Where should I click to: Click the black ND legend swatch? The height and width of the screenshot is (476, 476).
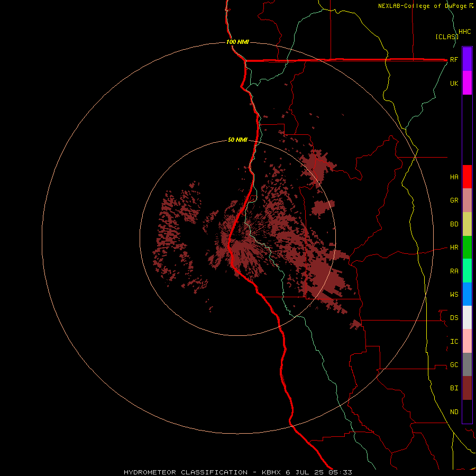[467, 411]
